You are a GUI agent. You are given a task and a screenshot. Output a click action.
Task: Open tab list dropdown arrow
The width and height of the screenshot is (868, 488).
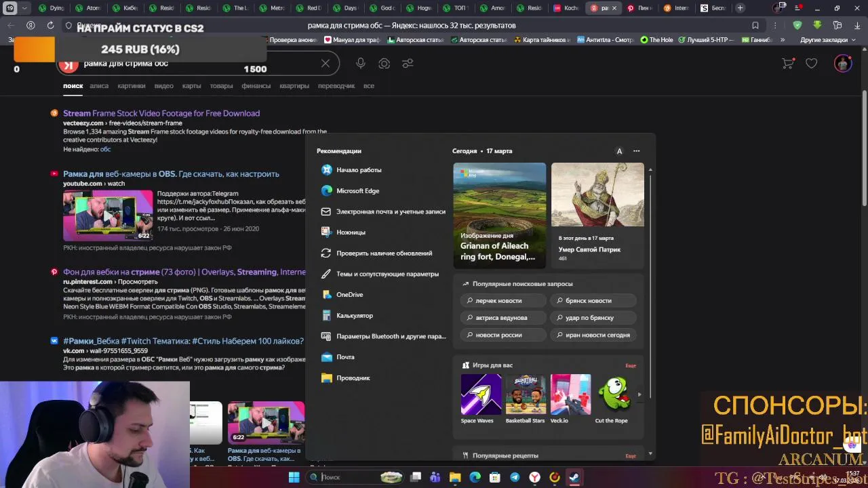25,8
